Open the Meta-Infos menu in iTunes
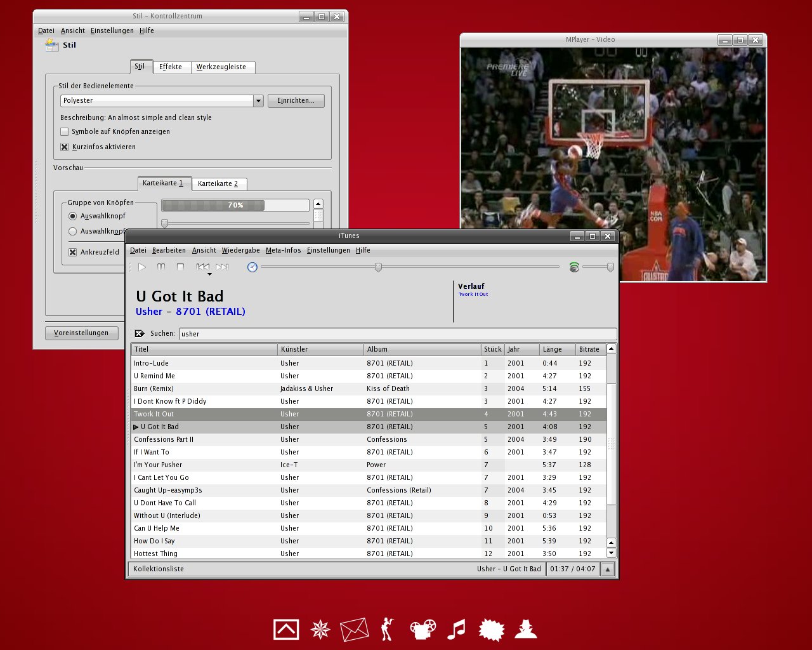 (x=283, y=250)
